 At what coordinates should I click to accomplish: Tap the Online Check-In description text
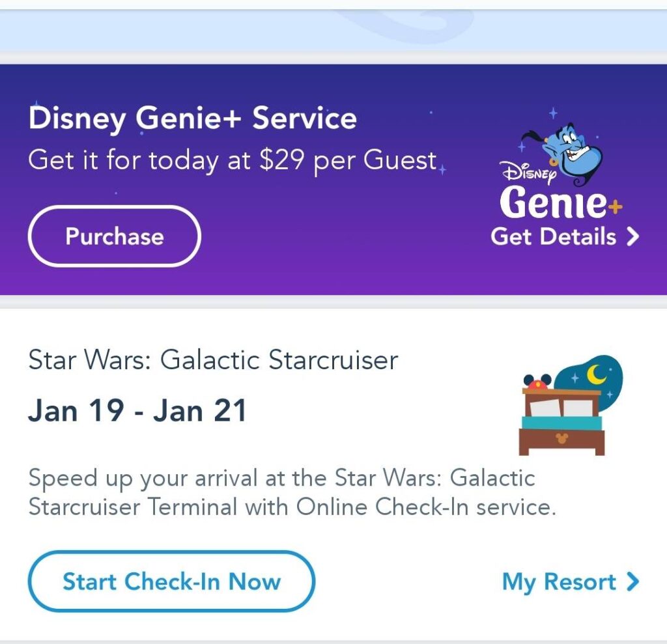click(x=292, y=493)
